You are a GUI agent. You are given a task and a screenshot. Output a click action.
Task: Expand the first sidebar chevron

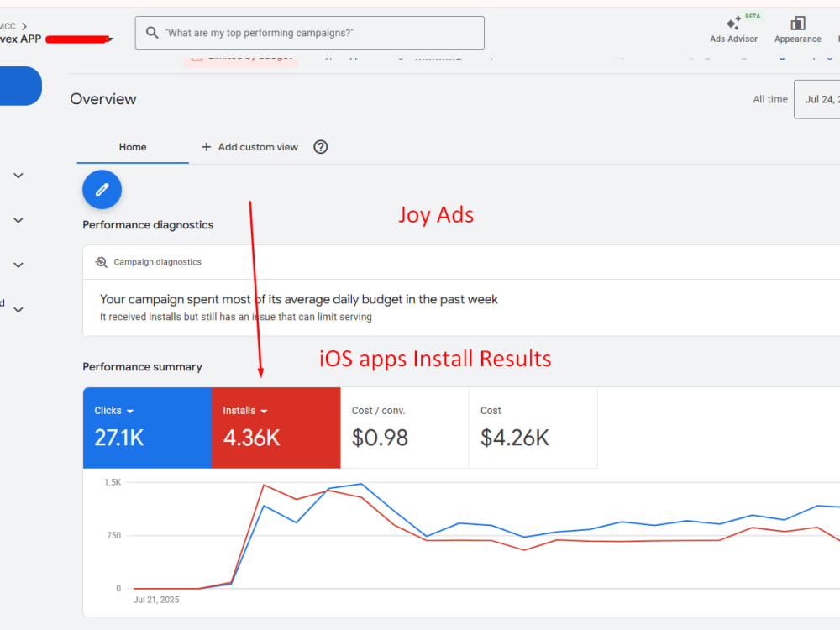tap(18, 176)
